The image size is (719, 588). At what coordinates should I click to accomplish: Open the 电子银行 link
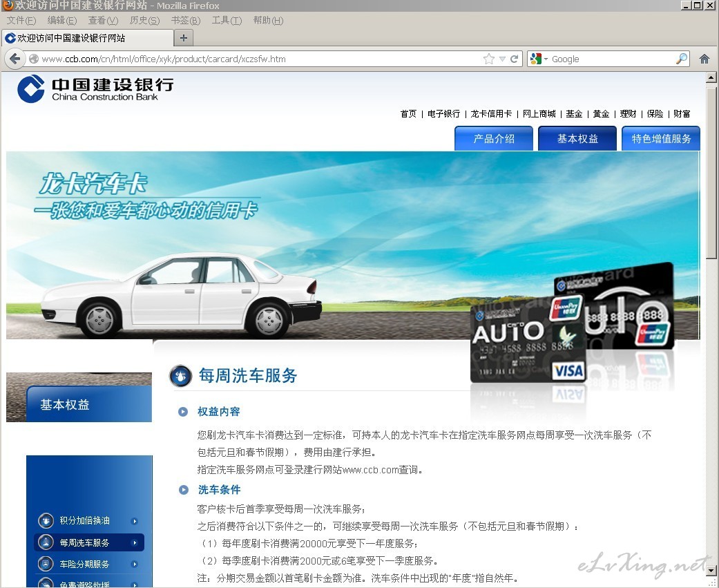coord(443,114)
